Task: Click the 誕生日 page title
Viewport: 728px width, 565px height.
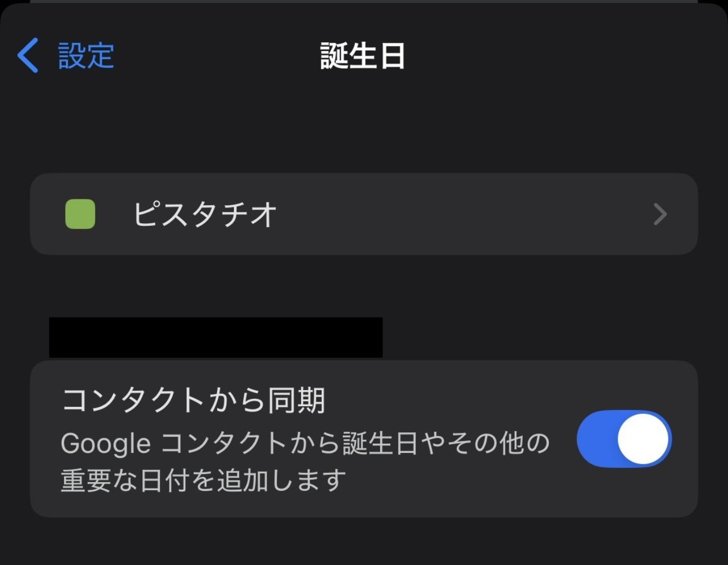Action: [x=362, y=56]
